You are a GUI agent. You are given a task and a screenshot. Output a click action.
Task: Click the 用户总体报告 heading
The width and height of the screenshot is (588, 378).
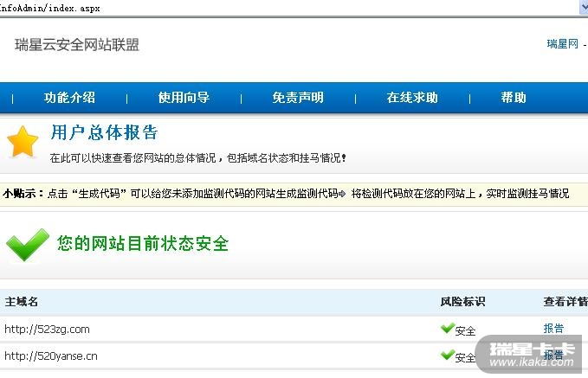[x=104, y=132]
